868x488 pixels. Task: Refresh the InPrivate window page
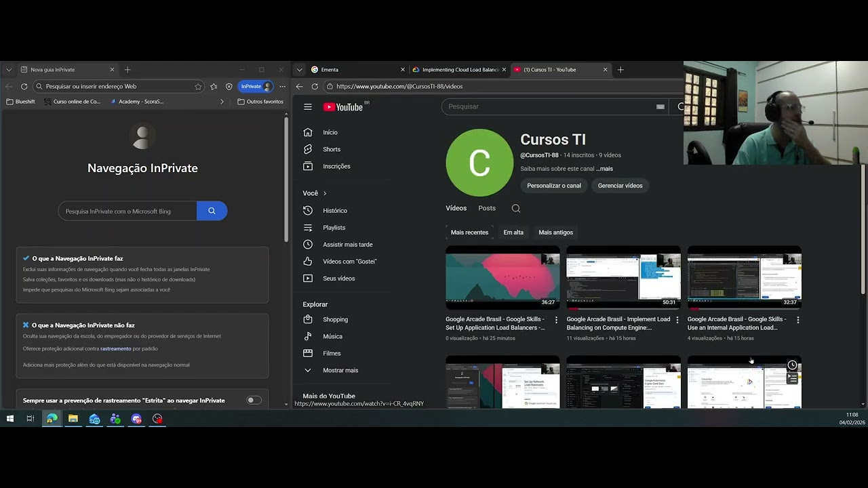point(24,86)
